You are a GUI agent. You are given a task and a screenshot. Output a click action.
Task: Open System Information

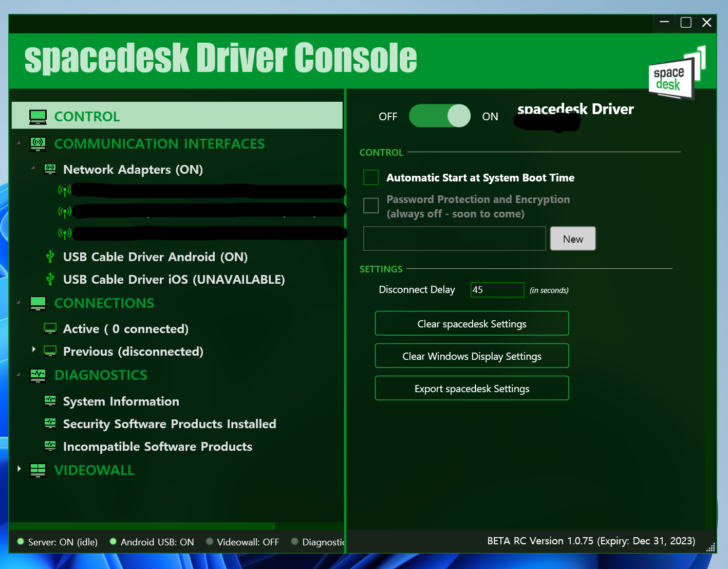[121, 401]
